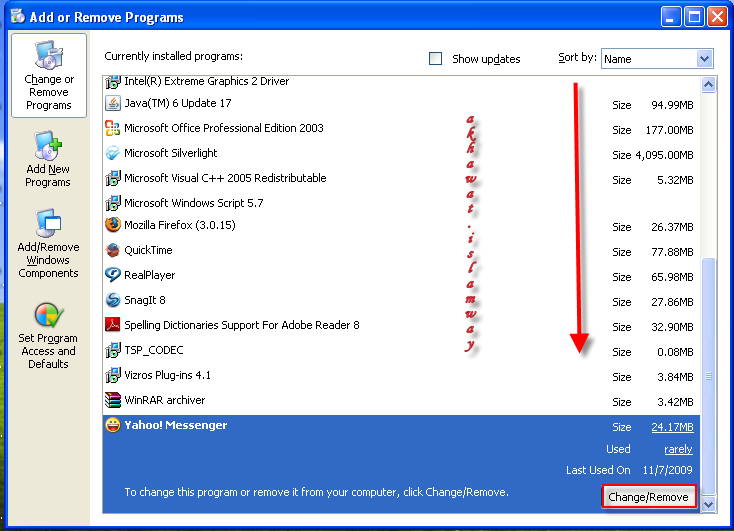Click the title bar Add or Remove Programs icon

click(x=18, y=16)
